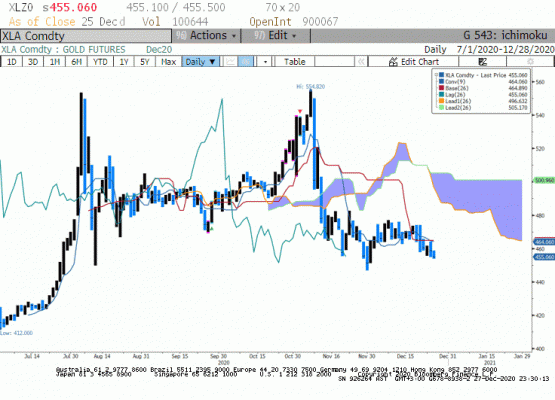Viewport: 555px width, 400px height.
Task: Click the XLA Comdty security input field
Action: [x=86, y=36]
